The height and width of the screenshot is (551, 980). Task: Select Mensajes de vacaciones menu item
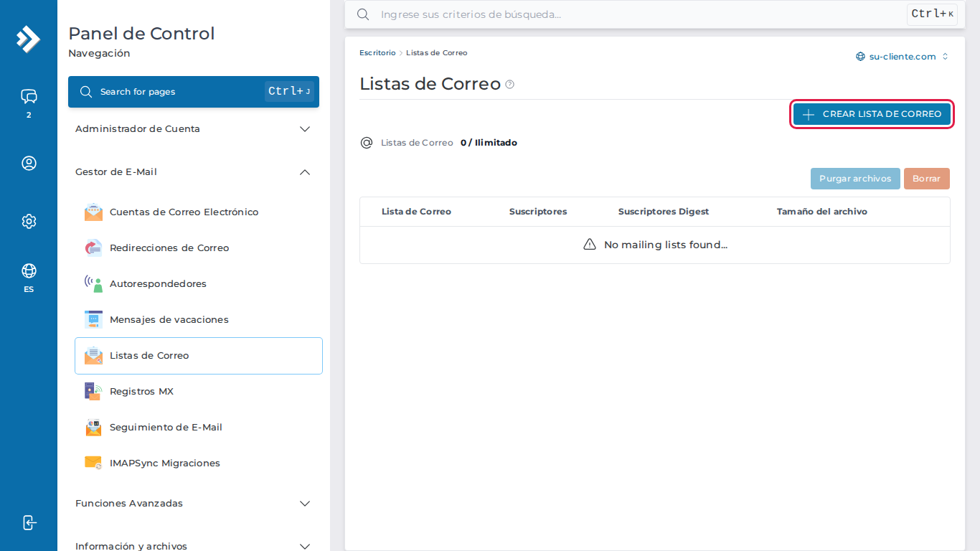point(199,319)
